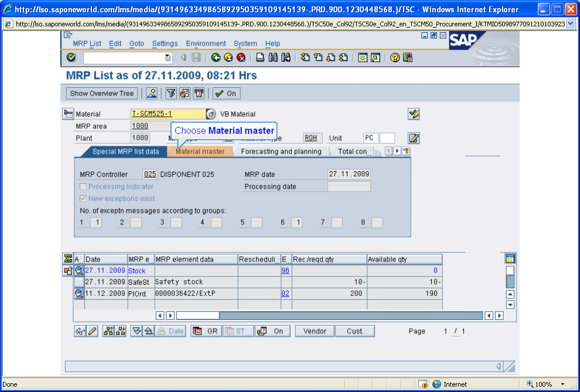Viewport: 580px width, 392px height.
Task: Select the SafeSt row selector box
Action: pyautogui.click(x=79, y=282)
